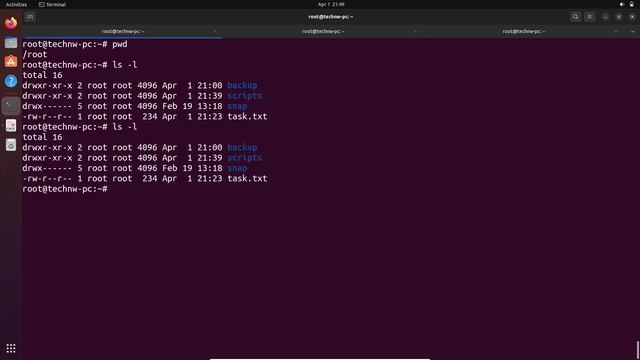Image resolution: width=640 pixels, height=360 pixels.
Task: Switch to the middle root@technw-pc tab
Action: point(323,31)
